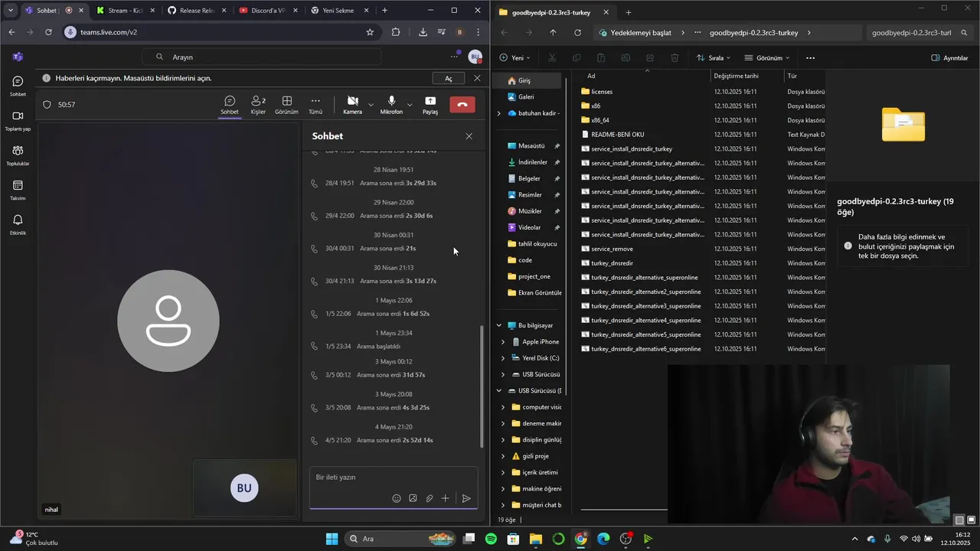Open the Sırala sort dropdown
Image resolution: width=980 pixels, height=551 pixels.
tap(713, 57)
